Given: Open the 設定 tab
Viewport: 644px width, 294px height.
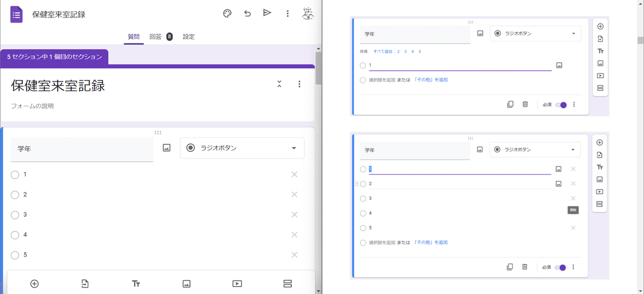Looking at the screenshot, I should coord(188,36).
